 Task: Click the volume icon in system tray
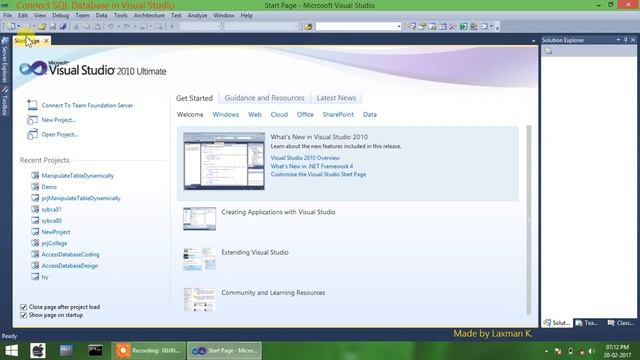592,351
